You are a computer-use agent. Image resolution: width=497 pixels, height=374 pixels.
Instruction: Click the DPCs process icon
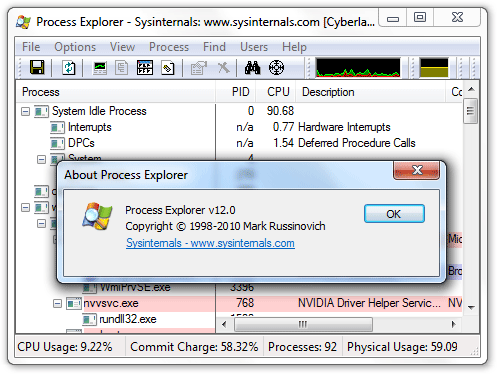tap(57, 143)
